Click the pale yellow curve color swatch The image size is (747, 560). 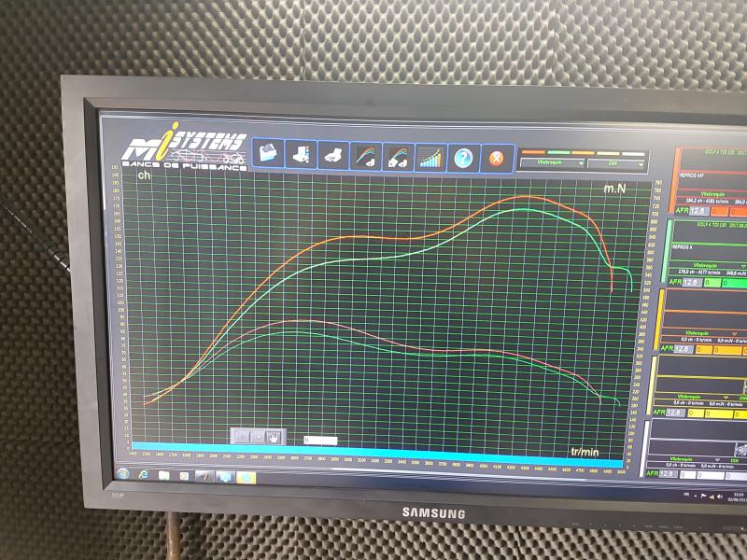coord(608,153)
